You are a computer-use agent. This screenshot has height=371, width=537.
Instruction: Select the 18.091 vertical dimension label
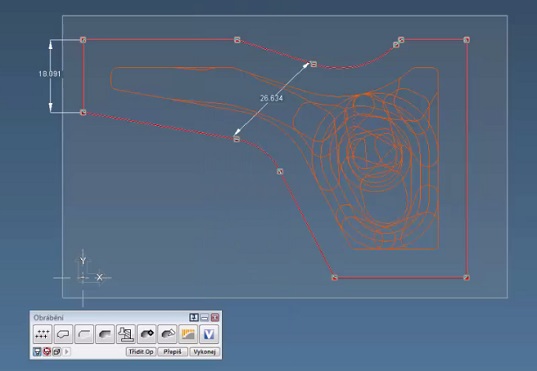(x=50, y=74)
